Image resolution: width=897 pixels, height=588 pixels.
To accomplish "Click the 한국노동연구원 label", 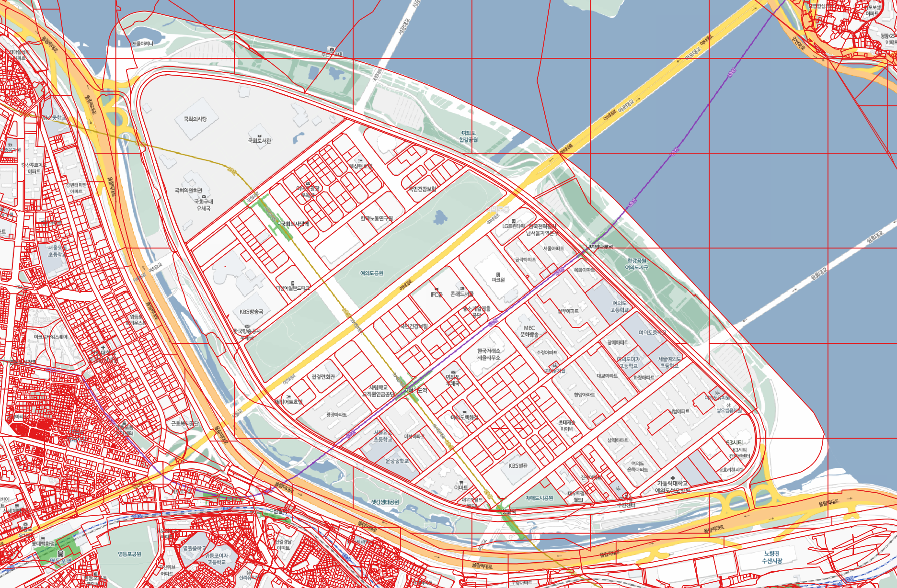I will pos(377,218).
